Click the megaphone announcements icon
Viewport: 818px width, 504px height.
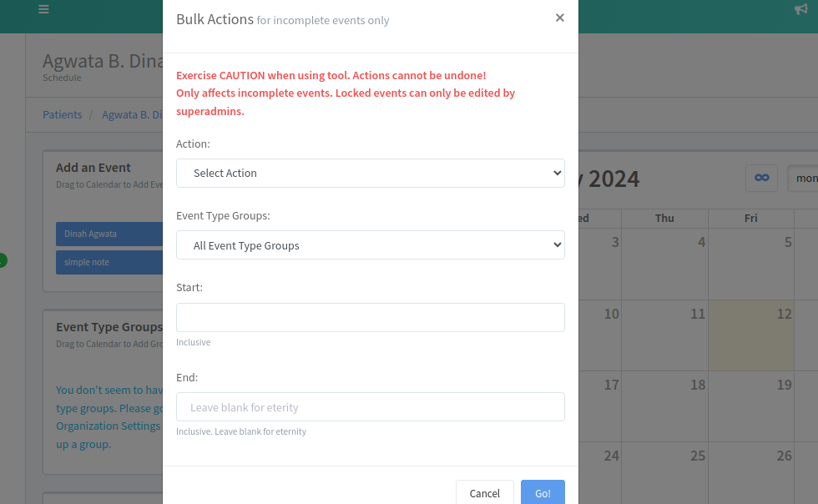802,10
